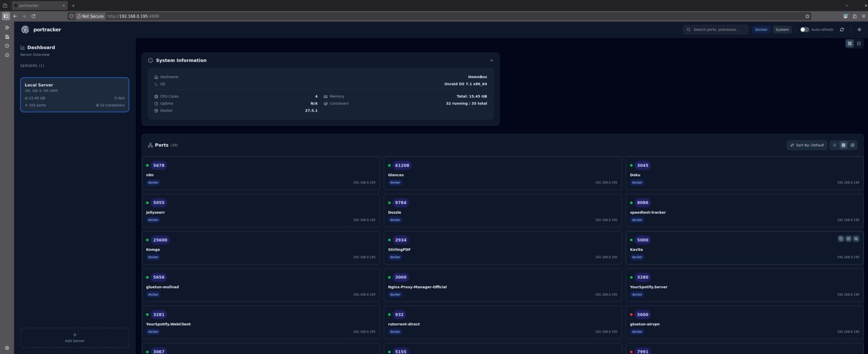Screen dimensions: 868x354
Task: Open port 932 for rutorrent-direct
Action: (399, 315)
